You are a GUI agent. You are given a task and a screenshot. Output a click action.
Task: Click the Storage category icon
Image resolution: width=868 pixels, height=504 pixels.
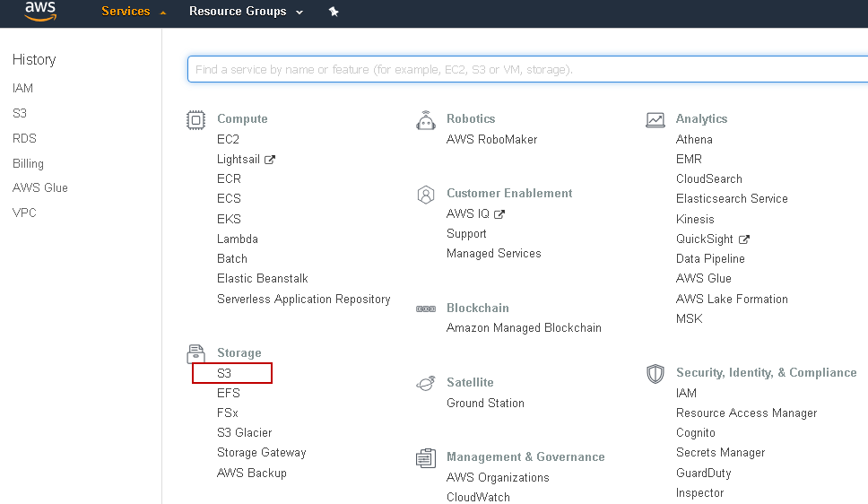click(x=195, y=353)
